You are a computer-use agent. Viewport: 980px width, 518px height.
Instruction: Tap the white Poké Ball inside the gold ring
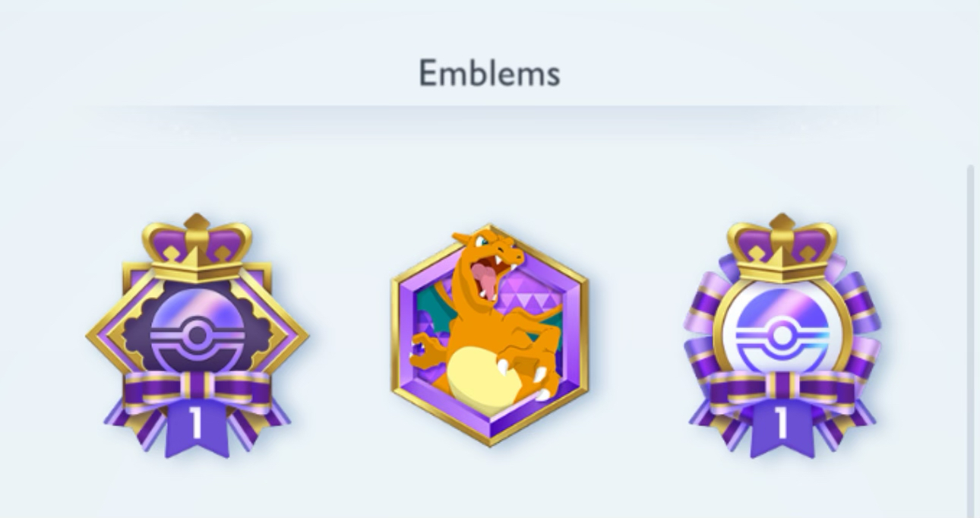pos(782,332)
